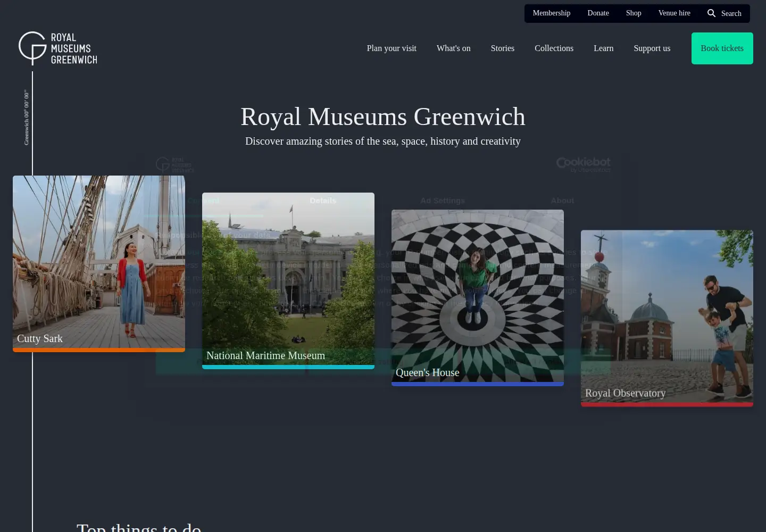Image resolution: width=766 pixels, height=532 pixels.
Task: Open the Royal Observatory card
Action: tap(667, 318)
